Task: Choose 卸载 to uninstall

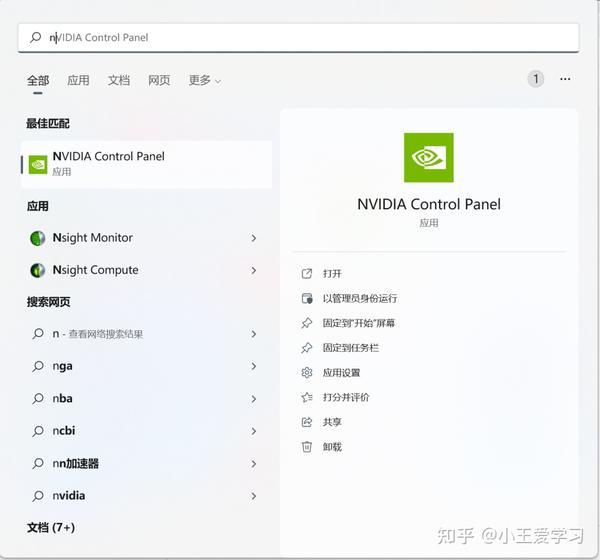Action: (332, 447)
